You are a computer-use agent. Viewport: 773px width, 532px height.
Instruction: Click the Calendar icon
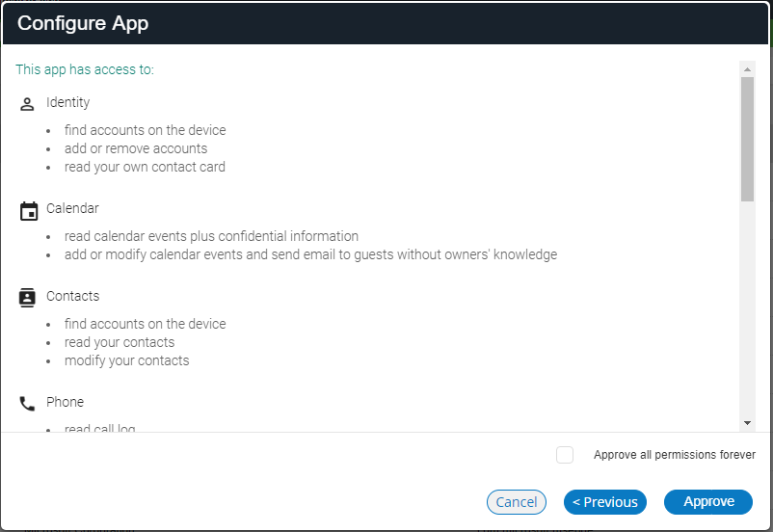tap(29, 211)
